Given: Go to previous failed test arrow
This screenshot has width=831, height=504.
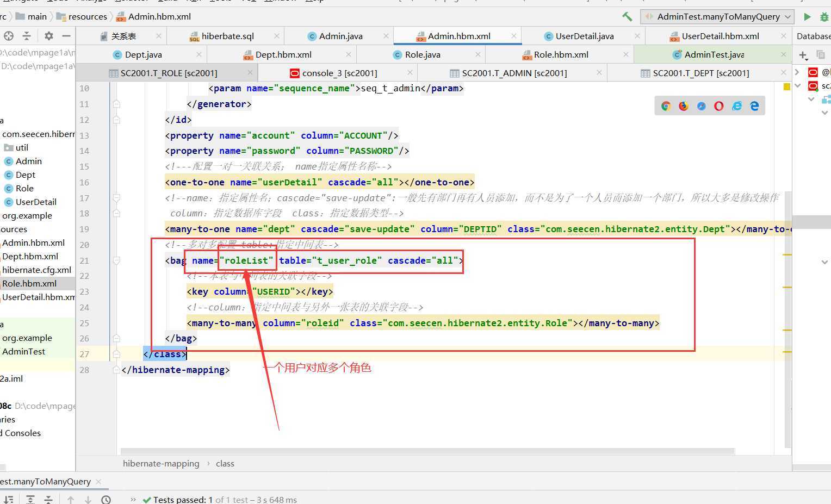Looking at the screenshot, I should tap(71, 499).
